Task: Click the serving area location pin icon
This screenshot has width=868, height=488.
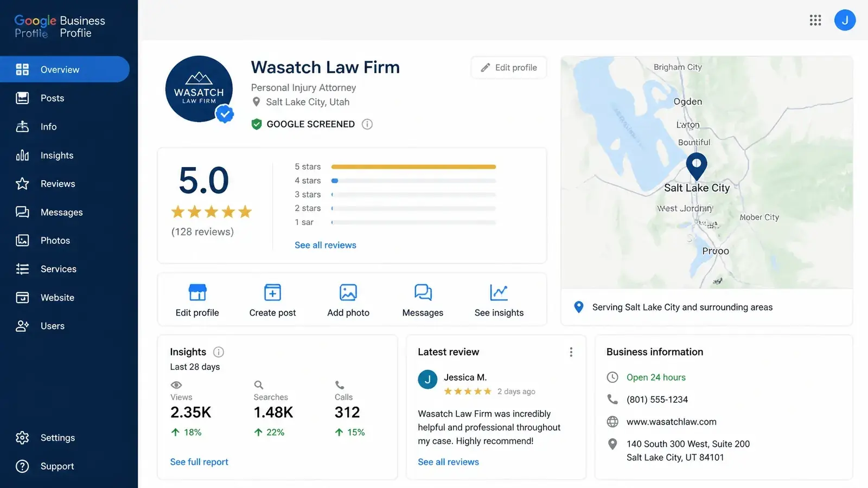Action: click(x=579, y=307)
